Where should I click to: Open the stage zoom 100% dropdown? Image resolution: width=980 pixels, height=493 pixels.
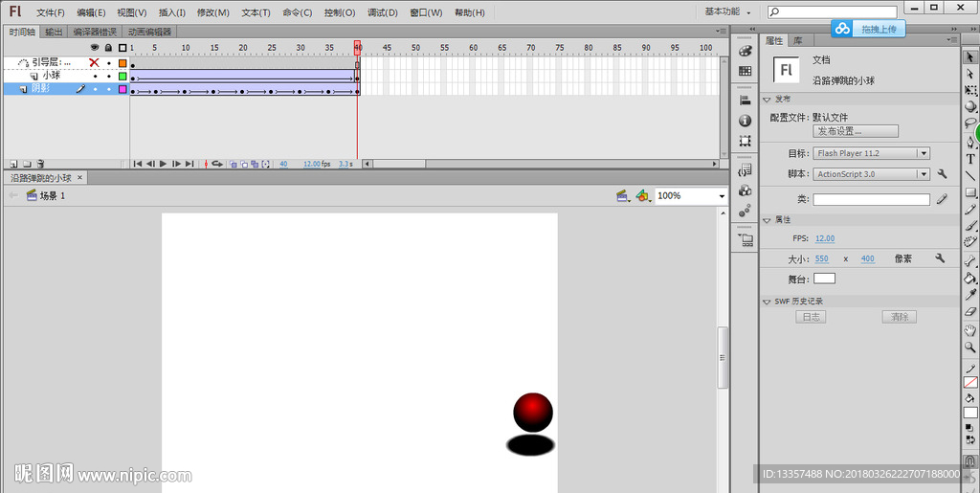pyautogui.click(x=722, y=196)
